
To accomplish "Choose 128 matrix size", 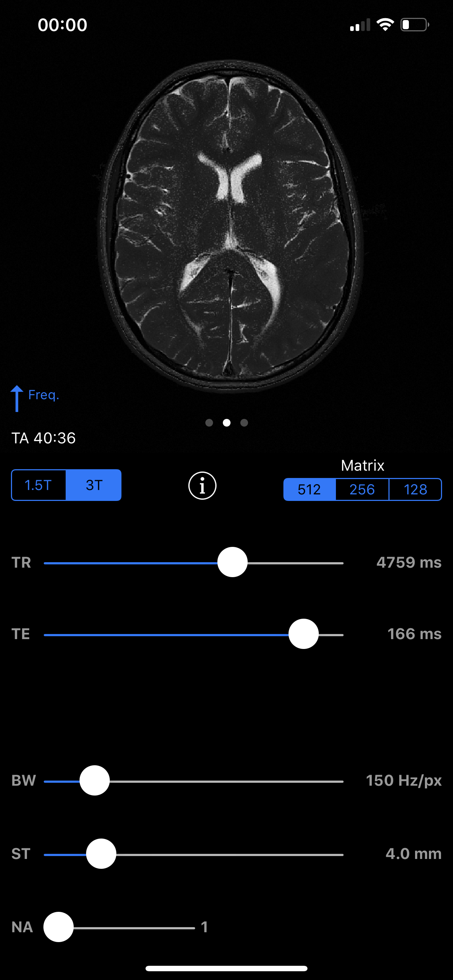I will tap(415, 489).
